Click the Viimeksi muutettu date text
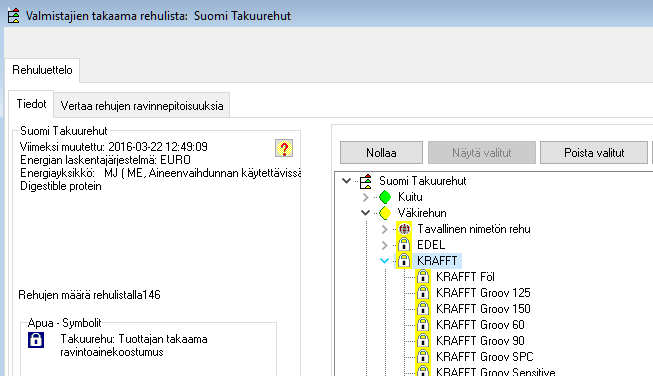The height and width of the screenshot is (376, 653). point(114,147)
